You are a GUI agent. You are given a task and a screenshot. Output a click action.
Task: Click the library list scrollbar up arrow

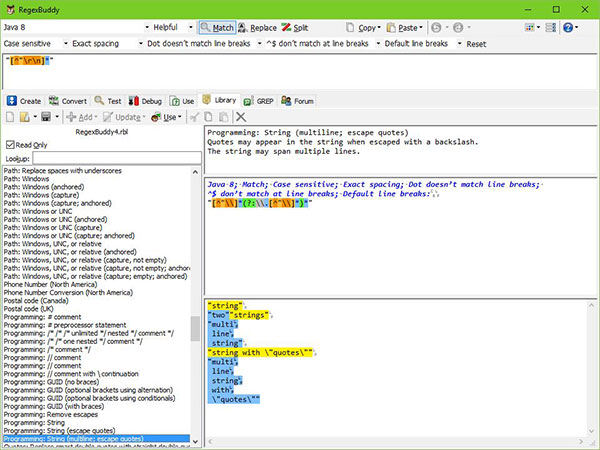(195, 172)
